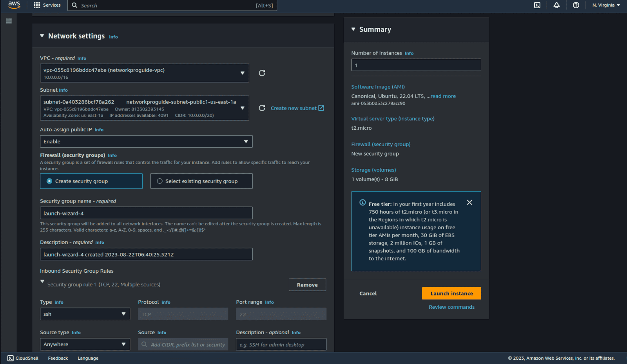Open Language menu in footer
The width and height of the screenshot is (627, 364).
click(88, 358)
